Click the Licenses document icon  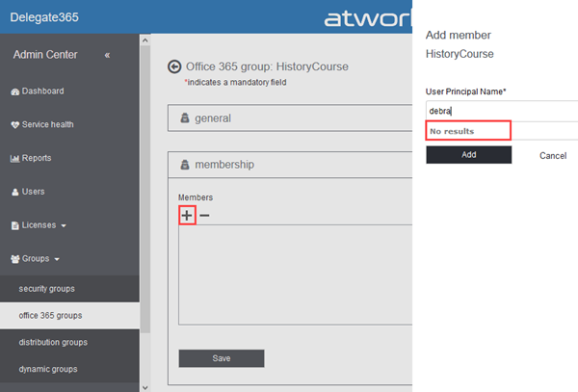(15, 225)
